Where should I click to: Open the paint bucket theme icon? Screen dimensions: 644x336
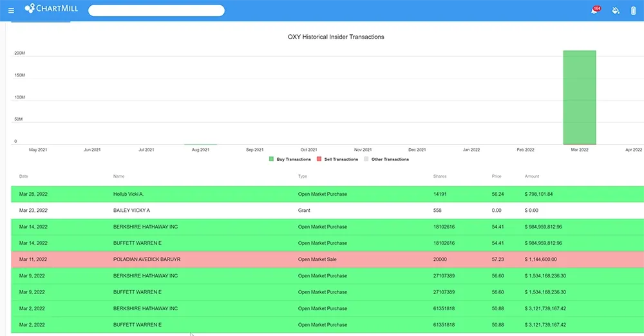click(615, 11)
